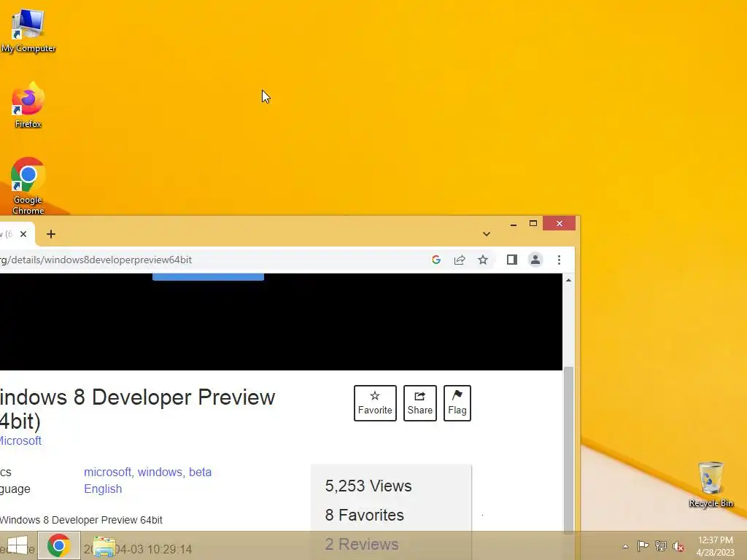Close the current Chrome tab

click(x=23, y=234)
